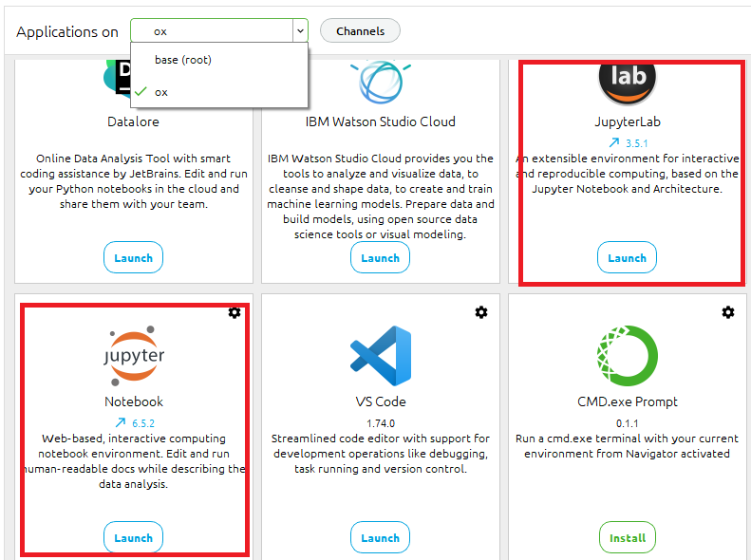Open settings gear on CMD.exe Prompt card
This screenshot has width=751, height=560.
click(x=728, y=312)
